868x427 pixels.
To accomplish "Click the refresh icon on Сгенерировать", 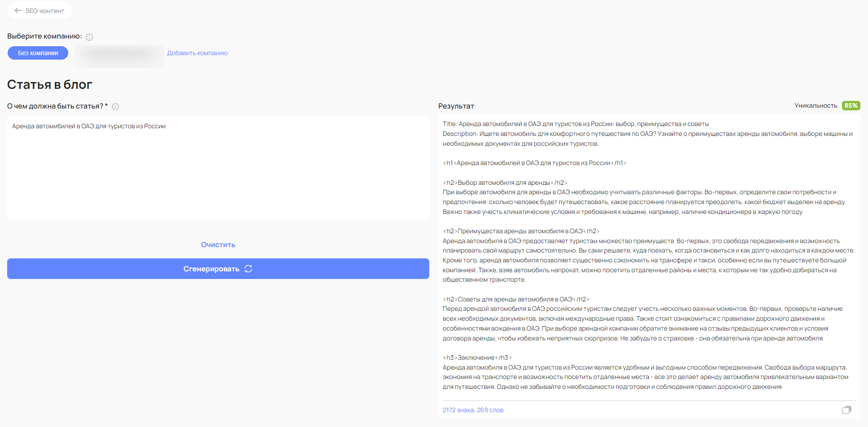I will click(x=248, y=269).
